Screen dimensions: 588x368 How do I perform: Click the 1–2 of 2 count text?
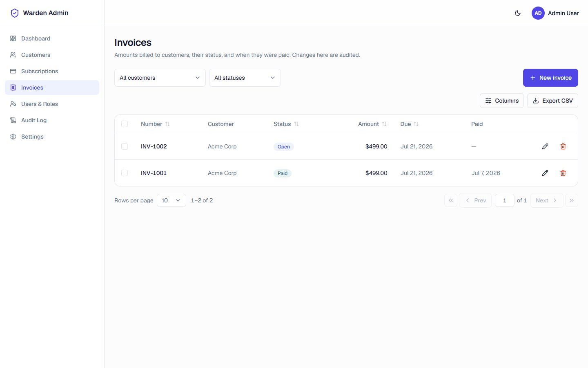click(x=202, y=200)
